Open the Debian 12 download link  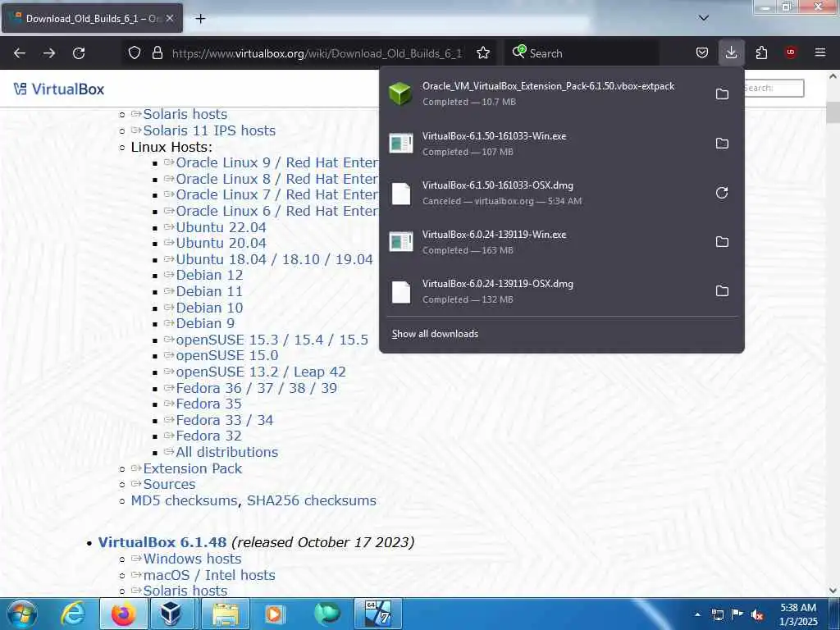click(209, 276)
